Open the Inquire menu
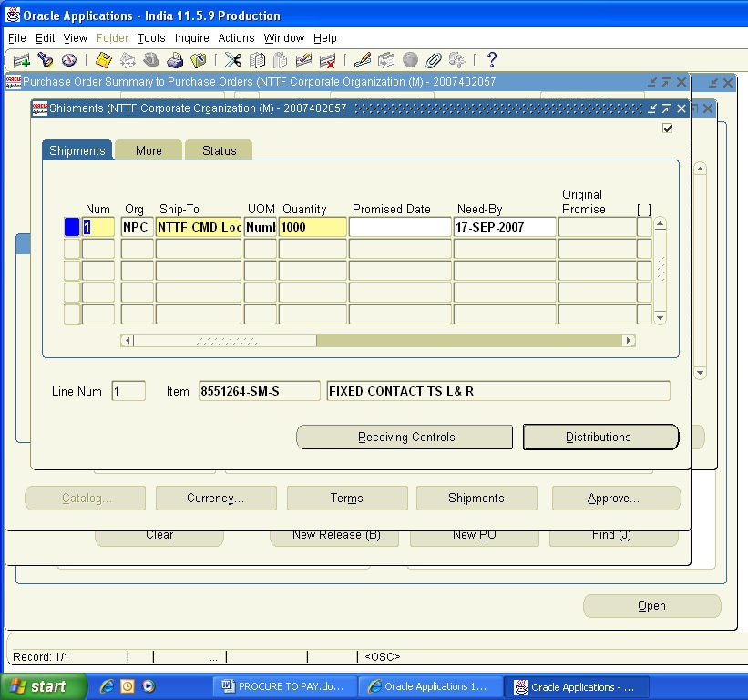The height and width of the screenshot is (700, 748). click(190, 38)
